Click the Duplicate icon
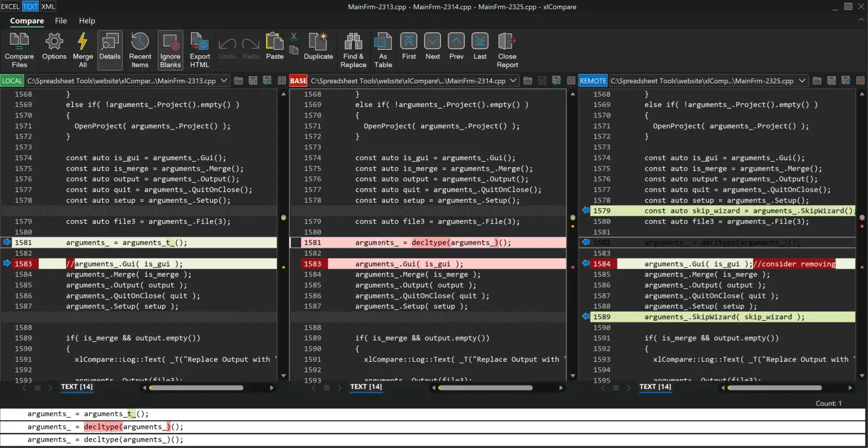This screenshot has width=868, height=448. pos(318,49)
